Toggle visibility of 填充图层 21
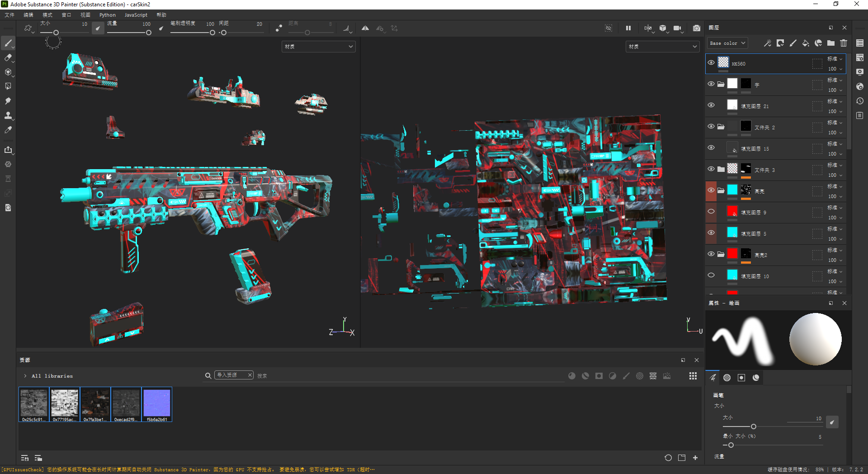 pyautogui.click(x=711, y=105)
